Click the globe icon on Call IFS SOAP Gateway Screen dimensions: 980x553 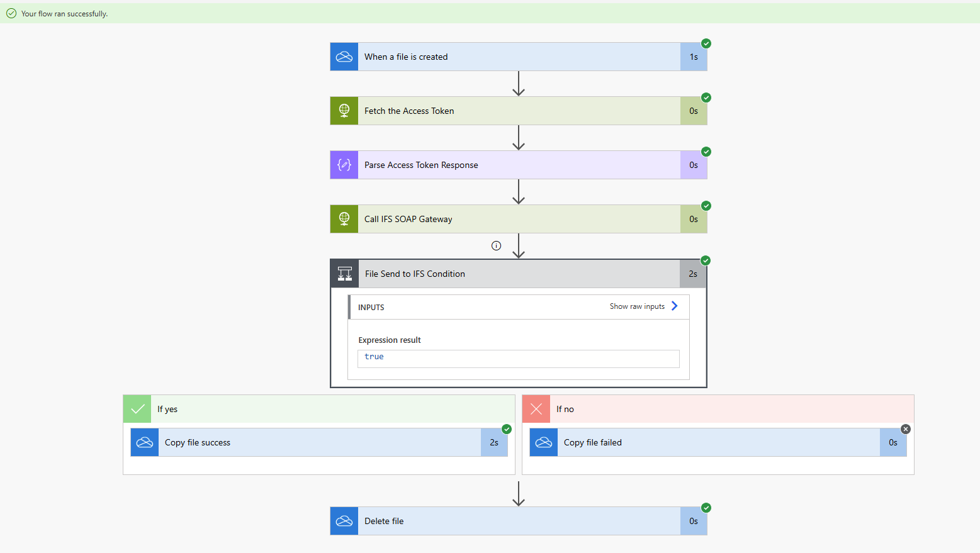point(344,219)
